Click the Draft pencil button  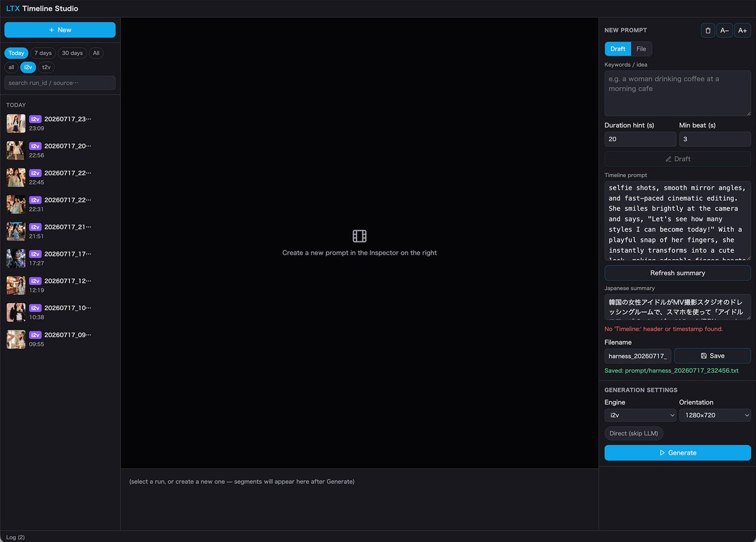[x=678, y=159]
